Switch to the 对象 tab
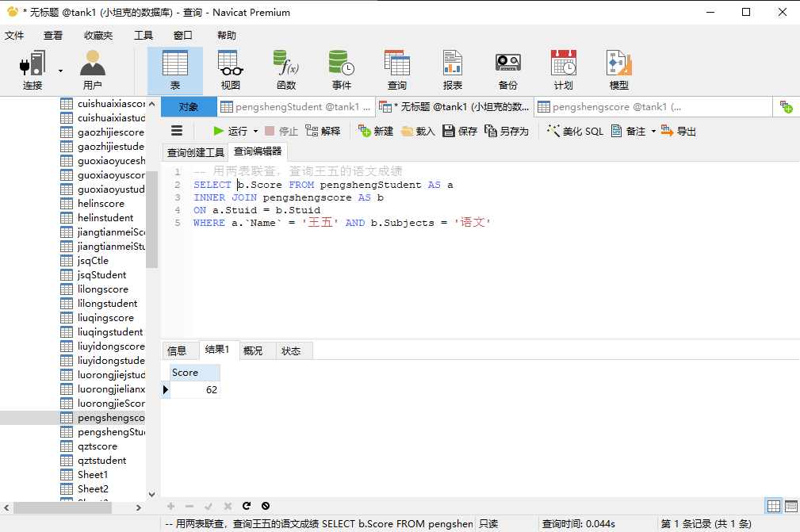The image size is (800, 532). (x=189, y=106)
